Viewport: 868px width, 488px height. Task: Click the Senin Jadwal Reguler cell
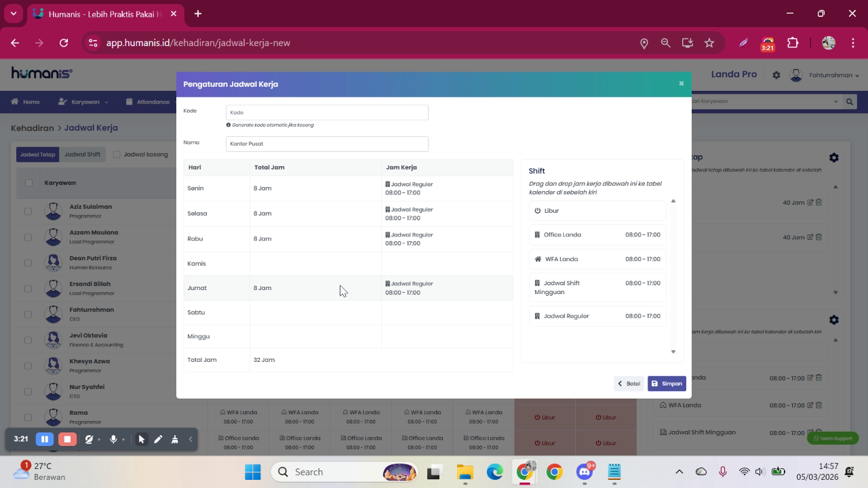pos(447,188)
